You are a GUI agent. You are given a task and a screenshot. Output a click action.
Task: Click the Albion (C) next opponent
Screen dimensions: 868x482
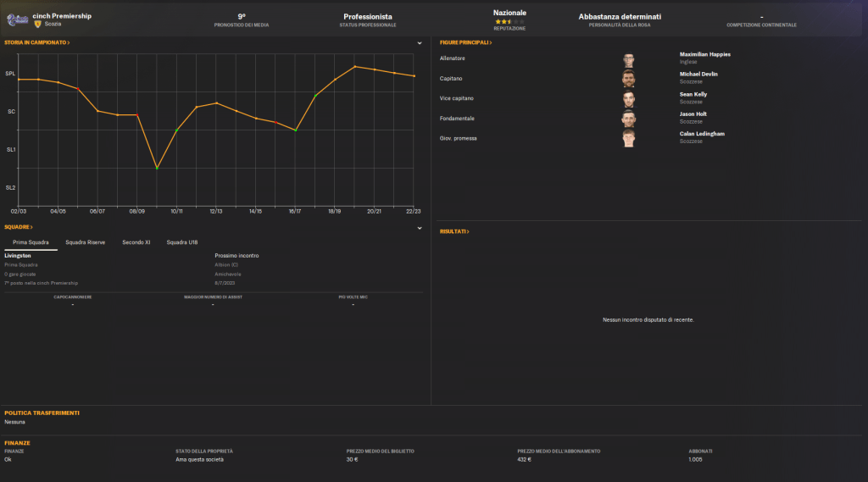(226, 264)
